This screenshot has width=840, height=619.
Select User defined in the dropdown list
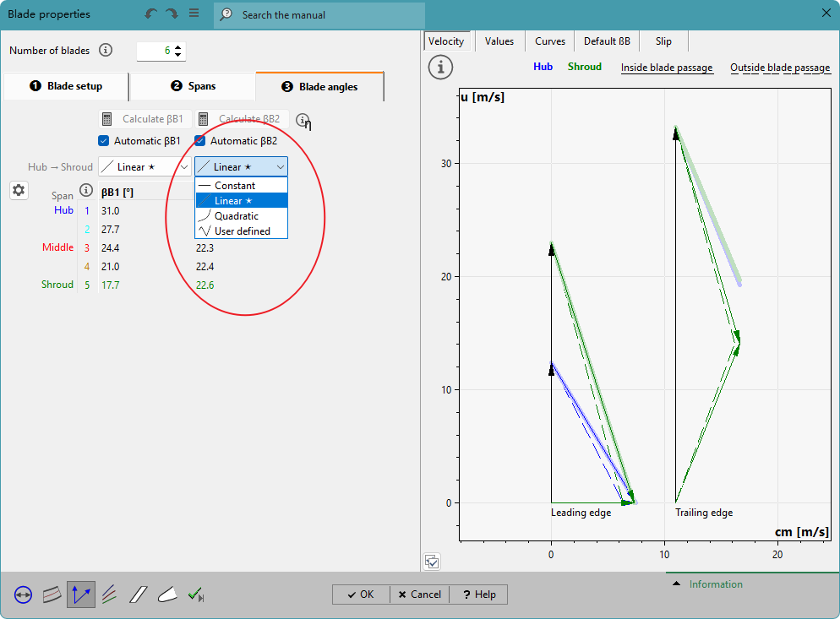pos(241,231)
